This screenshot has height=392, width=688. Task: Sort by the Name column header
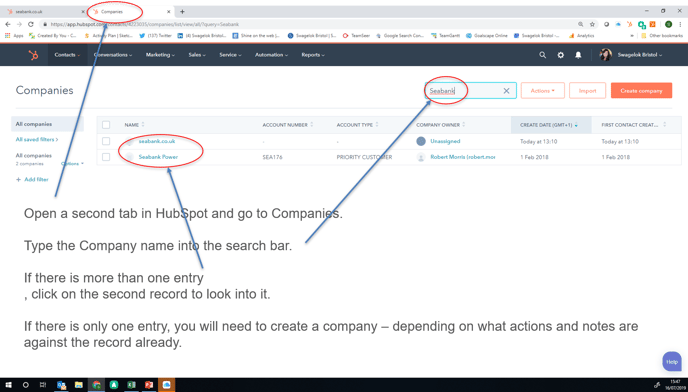pos(134,125)
